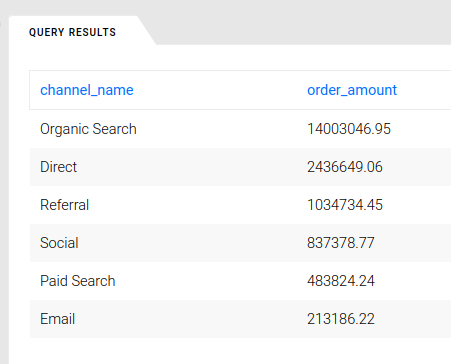Select the value 837378.77

(x=341, y=243)
